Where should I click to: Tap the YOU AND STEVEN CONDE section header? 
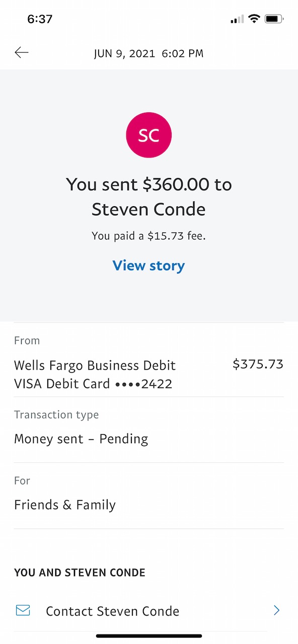(x=80, y=573)
